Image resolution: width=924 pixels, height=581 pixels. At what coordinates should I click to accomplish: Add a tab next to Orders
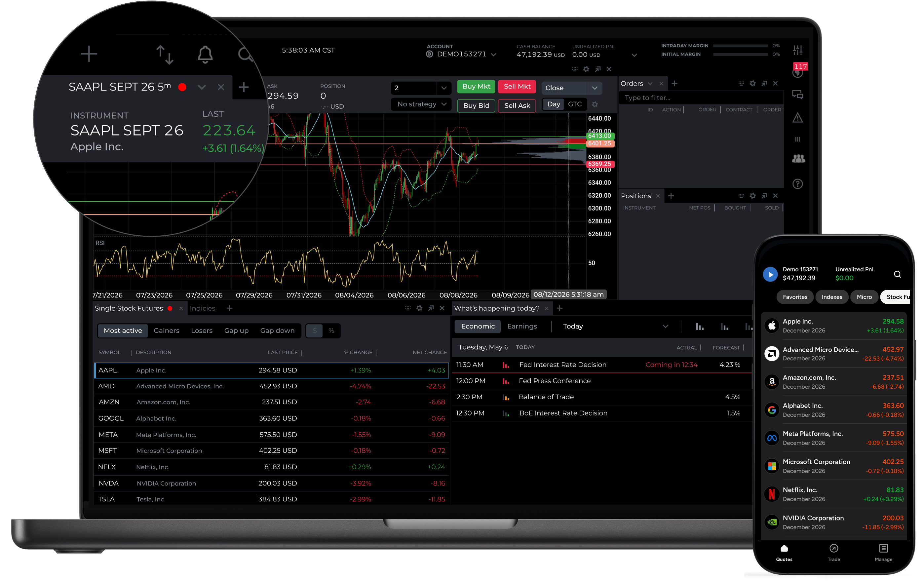pos(674,83)
